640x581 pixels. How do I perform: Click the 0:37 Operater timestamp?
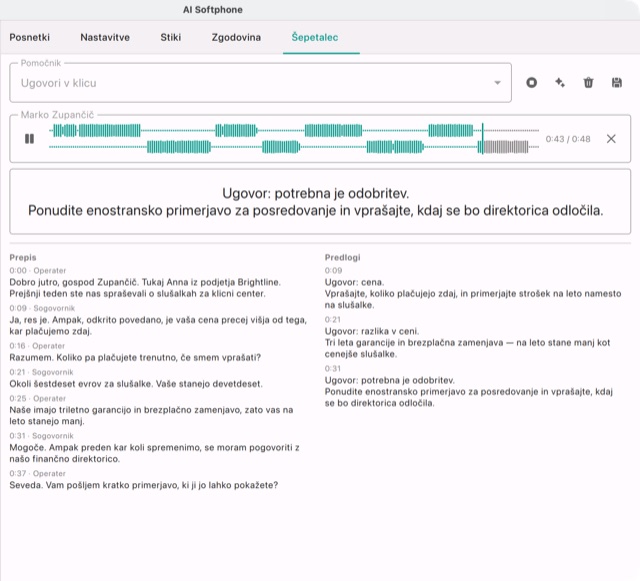point(38,474)
